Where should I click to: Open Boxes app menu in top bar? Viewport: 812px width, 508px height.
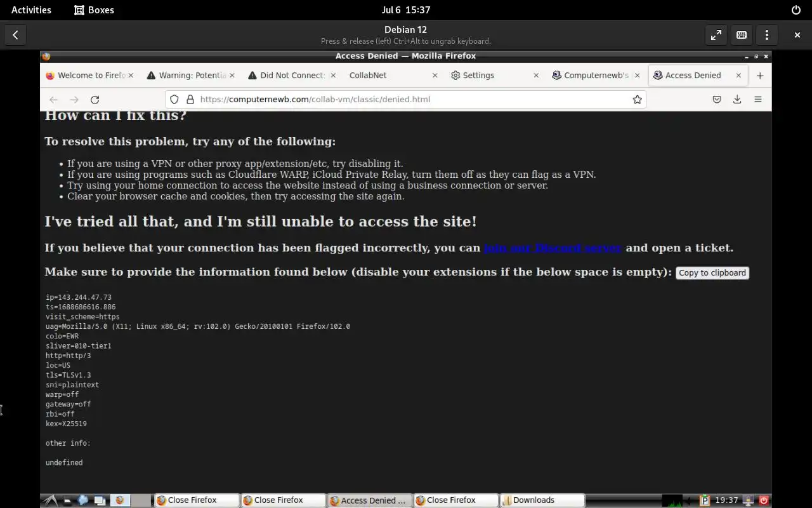(94, 10)
